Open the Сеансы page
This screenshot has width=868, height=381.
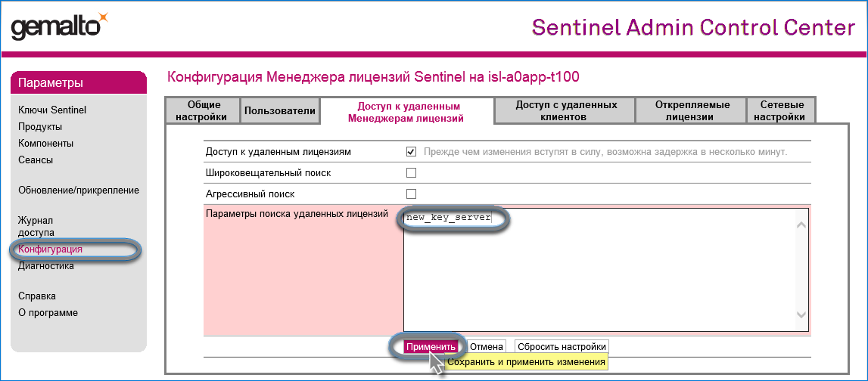coord(36,160)
